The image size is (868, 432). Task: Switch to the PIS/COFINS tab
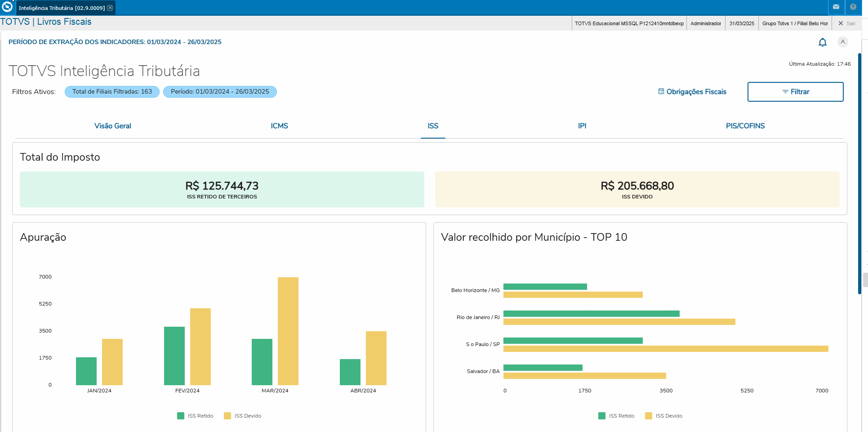click(745, 126)
